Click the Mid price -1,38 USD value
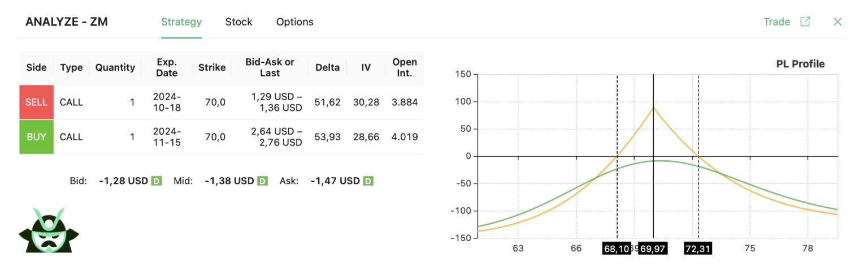868x270 pixels. pos(229,181)
